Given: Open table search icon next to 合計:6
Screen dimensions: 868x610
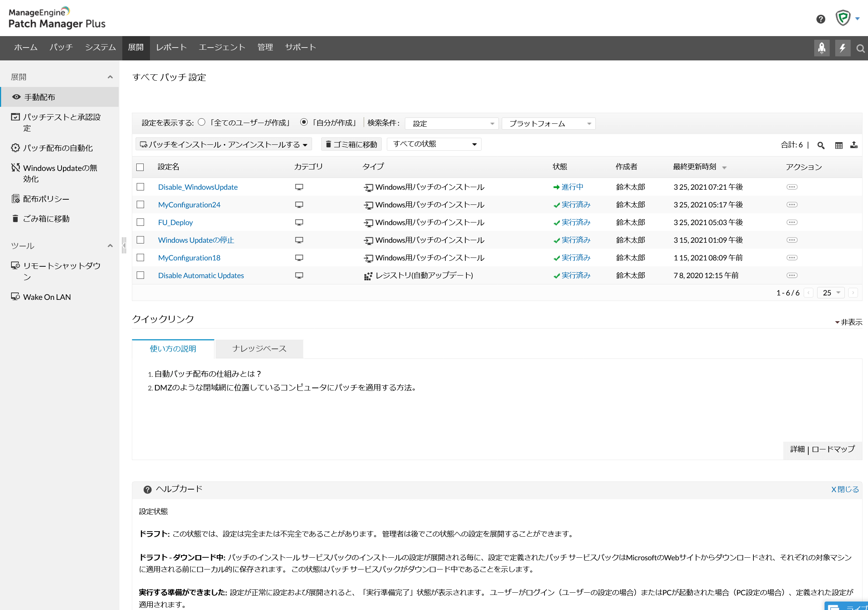Looking at the screenshot, I should tap(820, 145).
